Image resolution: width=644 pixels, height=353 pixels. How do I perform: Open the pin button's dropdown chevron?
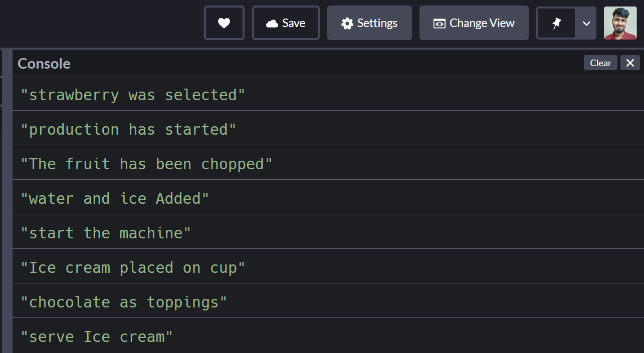tap(586, 23)
